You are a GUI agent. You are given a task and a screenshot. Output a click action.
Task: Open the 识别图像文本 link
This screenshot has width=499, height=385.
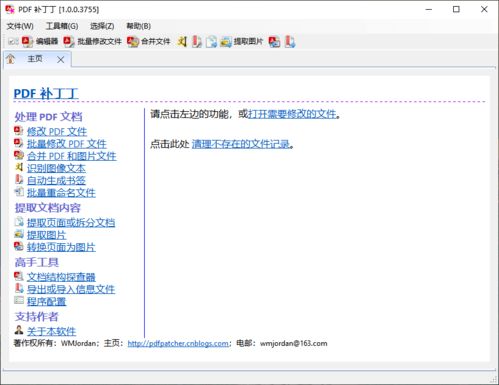click(56, 168)
